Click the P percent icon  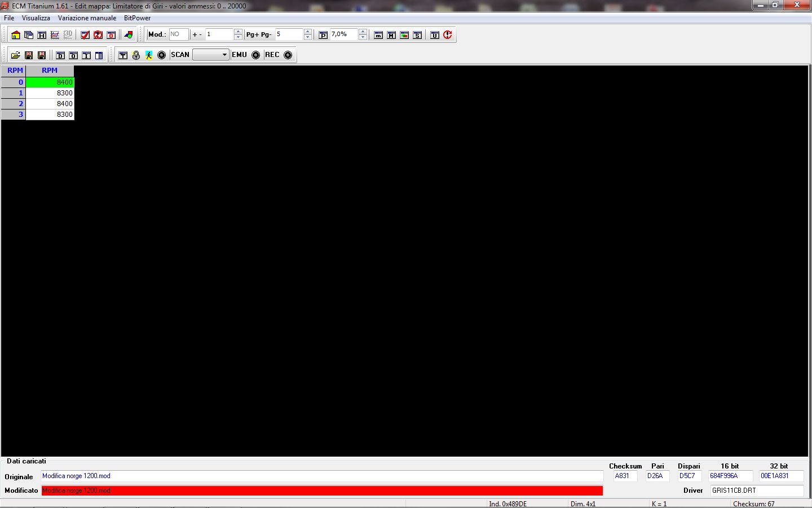[x=323, y=35]
